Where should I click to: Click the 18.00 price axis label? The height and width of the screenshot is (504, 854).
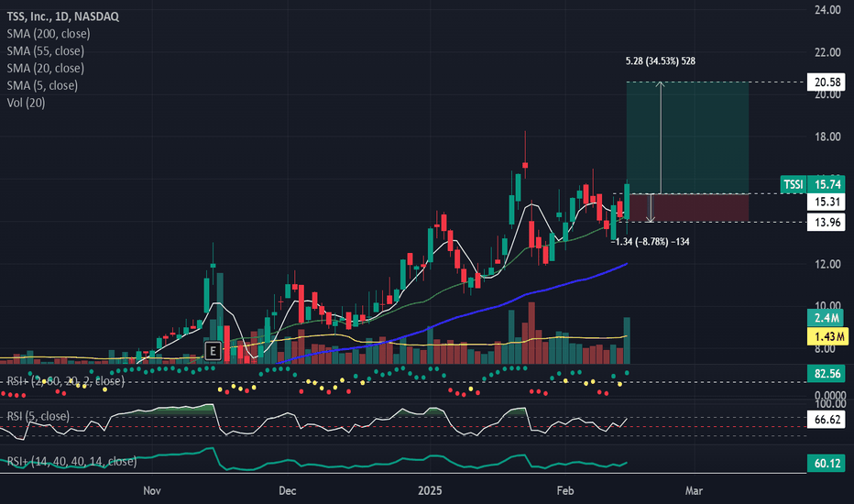point(827,137)
